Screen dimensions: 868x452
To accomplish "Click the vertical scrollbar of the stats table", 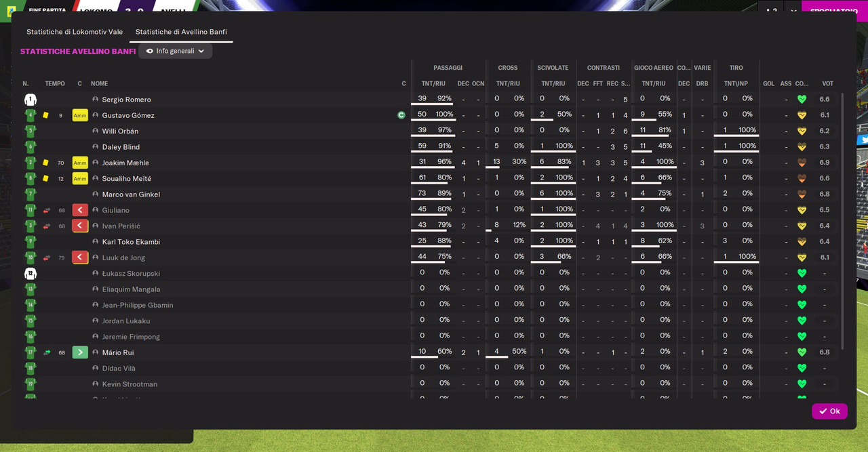I will pyautogui.click(x=843, y=221).
